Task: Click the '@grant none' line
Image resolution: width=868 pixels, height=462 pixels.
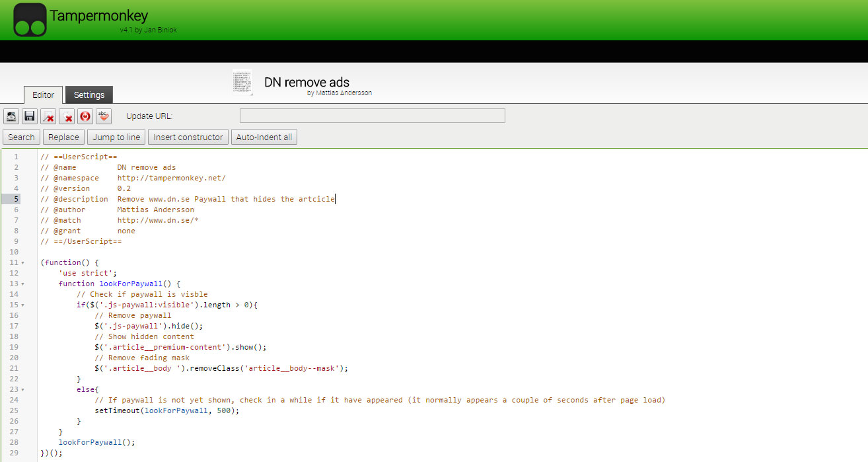Action: [88, 231]
